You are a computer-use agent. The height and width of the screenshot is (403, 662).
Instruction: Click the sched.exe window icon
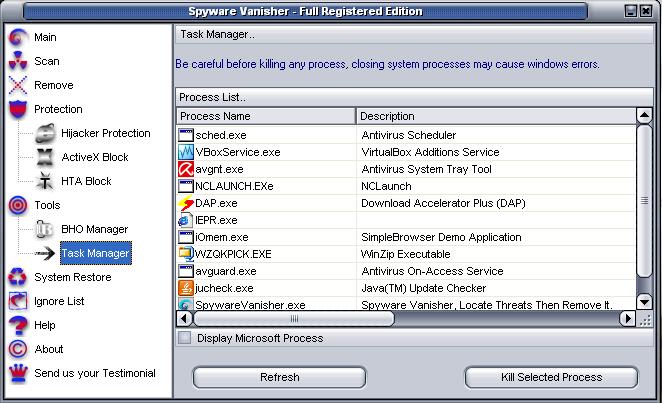[x=186, y=135]
